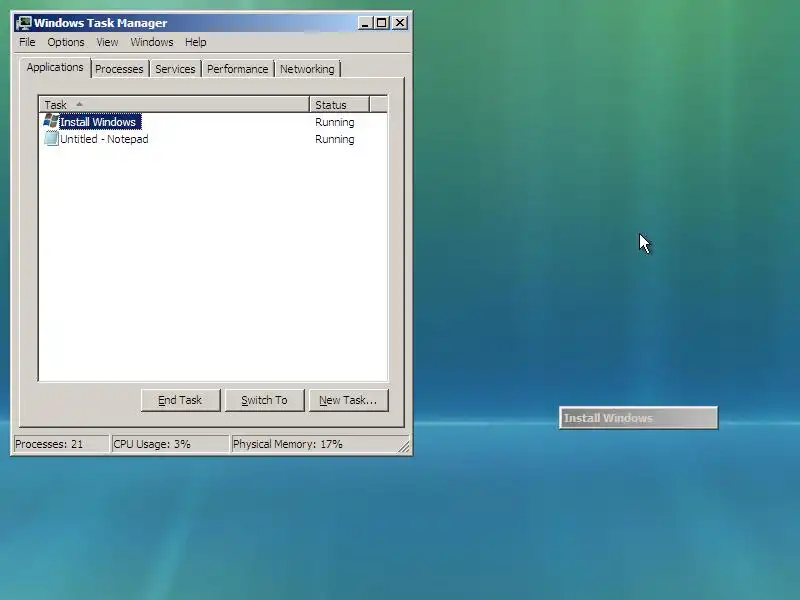Switch to the Applications tab

click(x=55, y=67)
